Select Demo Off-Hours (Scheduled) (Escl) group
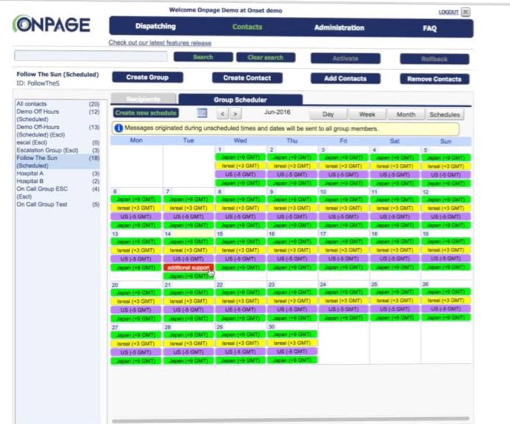 coord(58,131)
